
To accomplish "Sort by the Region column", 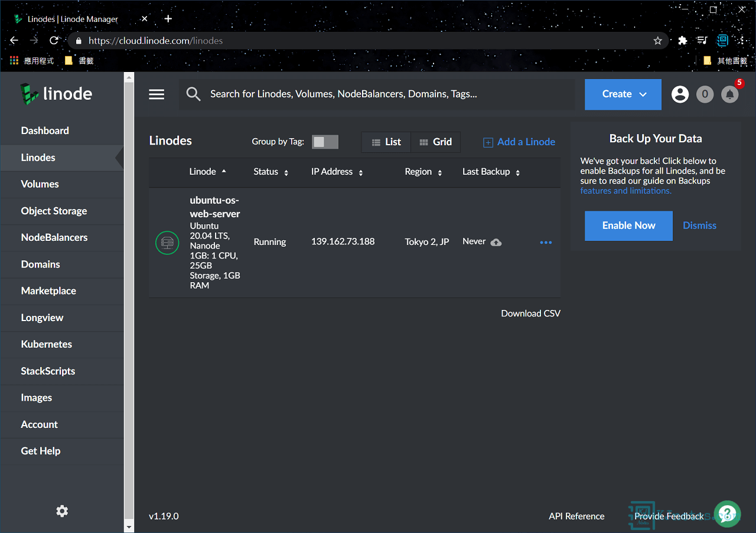I will point(423,172).
